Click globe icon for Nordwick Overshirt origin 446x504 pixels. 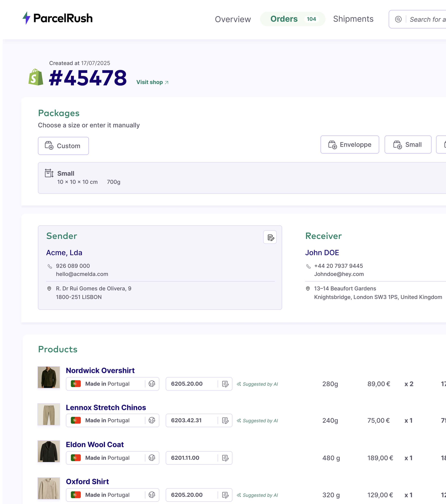[x=152, y=384]
